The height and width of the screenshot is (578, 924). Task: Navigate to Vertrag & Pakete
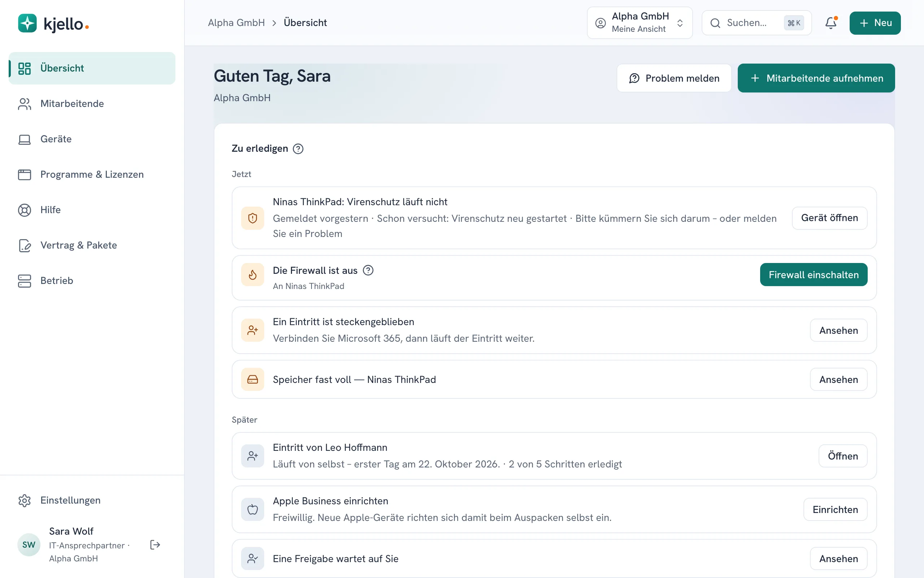click(x=92, y=245)
